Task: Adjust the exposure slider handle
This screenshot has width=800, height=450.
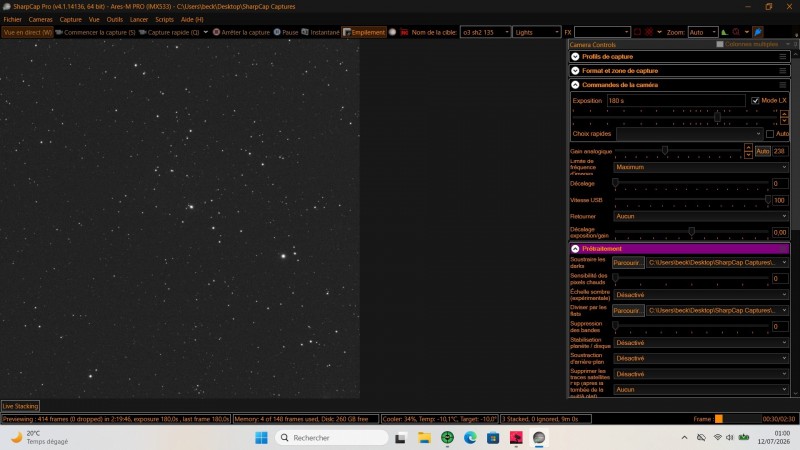Action: coord(717,117)
